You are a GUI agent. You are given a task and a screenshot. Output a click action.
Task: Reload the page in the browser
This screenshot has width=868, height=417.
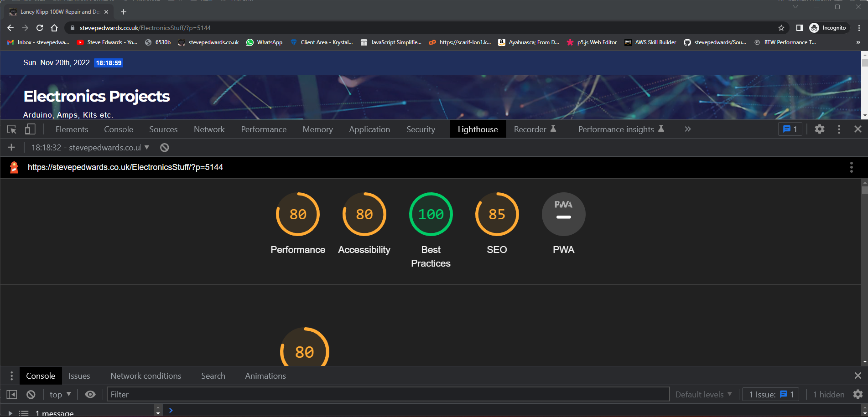[x=40, y=28]
